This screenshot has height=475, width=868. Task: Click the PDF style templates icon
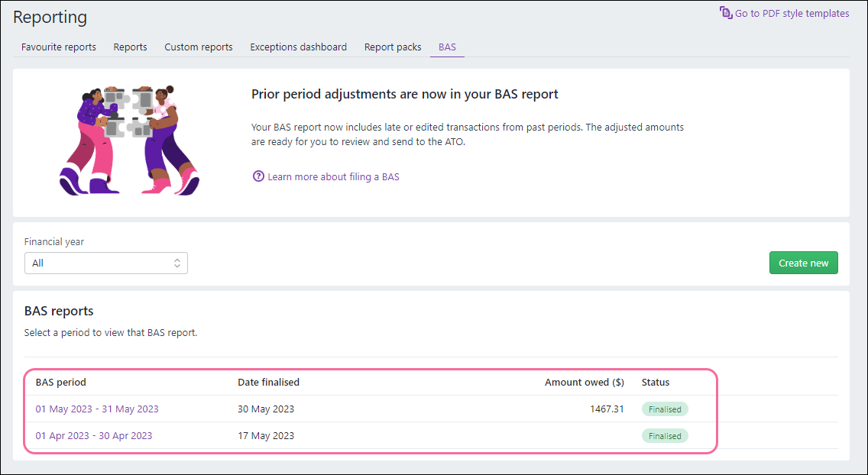click(724, 12)
